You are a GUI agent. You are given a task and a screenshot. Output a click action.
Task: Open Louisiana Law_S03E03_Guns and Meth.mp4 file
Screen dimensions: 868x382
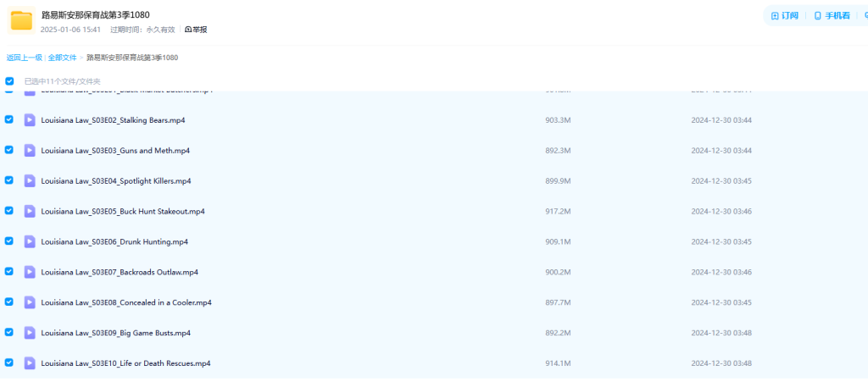coord(115,151)
